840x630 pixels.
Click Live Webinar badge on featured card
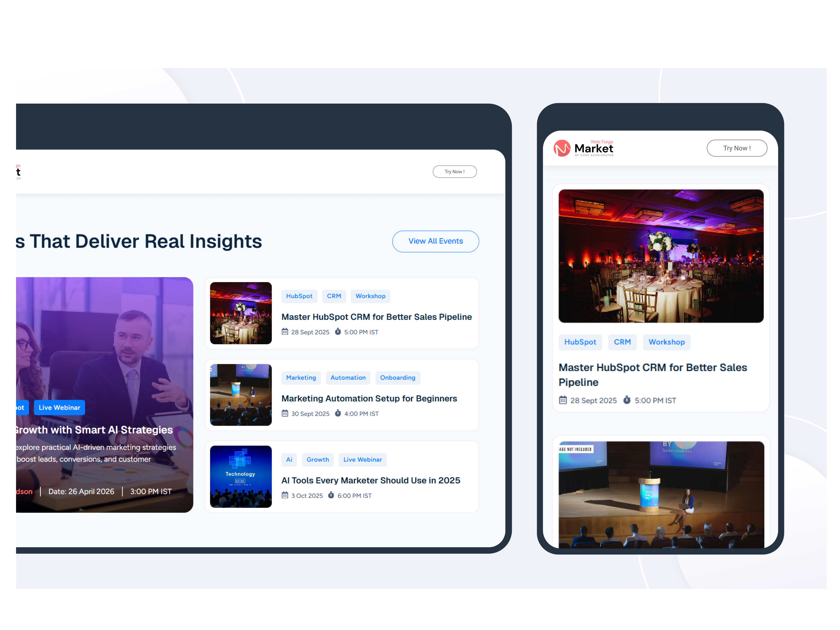tap(59, 407)
